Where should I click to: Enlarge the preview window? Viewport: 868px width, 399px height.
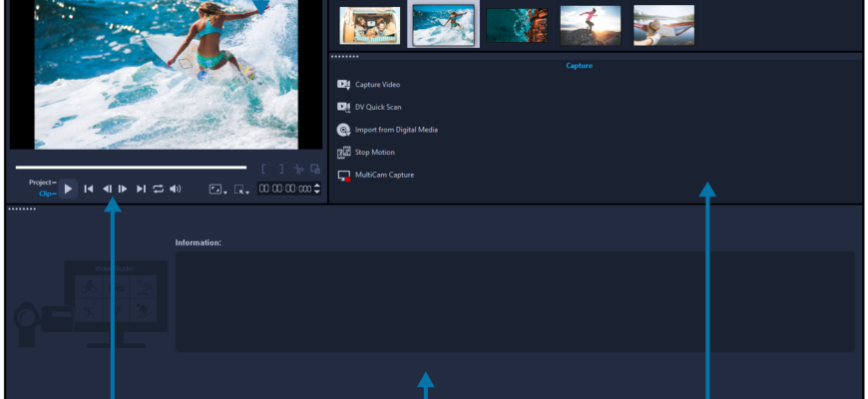315,169
